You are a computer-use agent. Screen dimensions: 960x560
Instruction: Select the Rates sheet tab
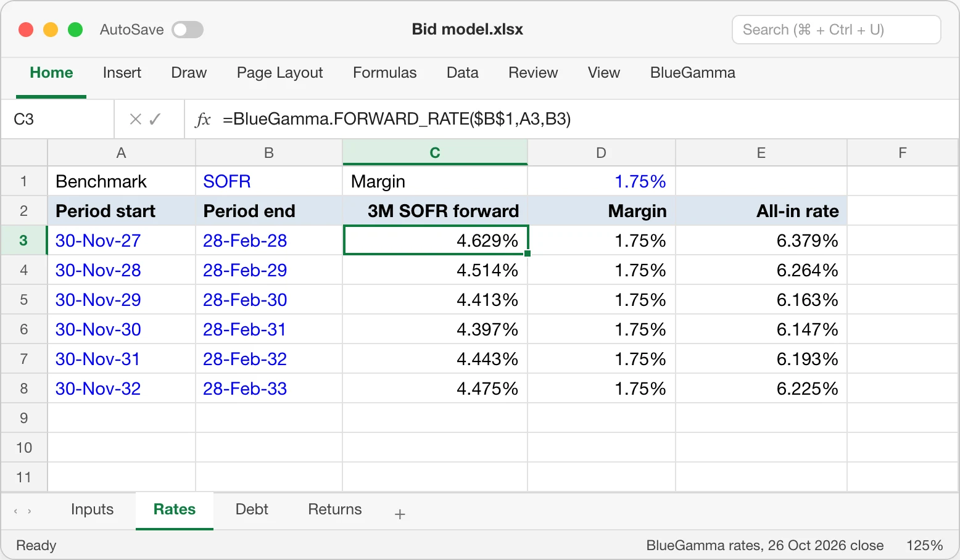[x=175, y=509]
